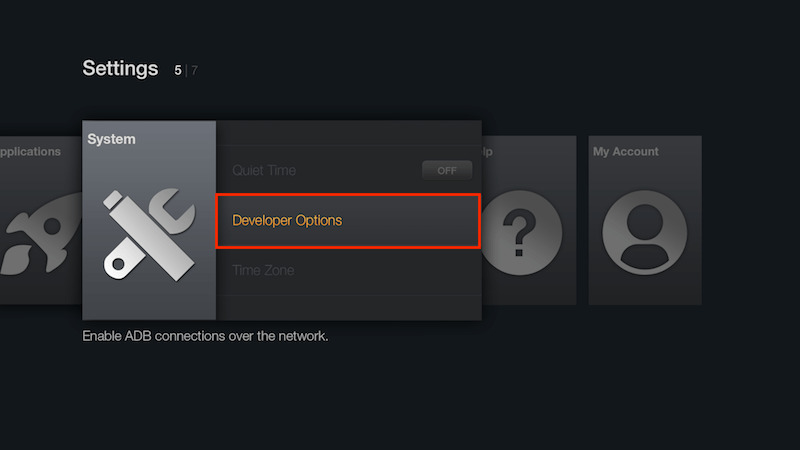Select the Quiet Time row label
Screen dimensions: 800x450
point(264,170)
